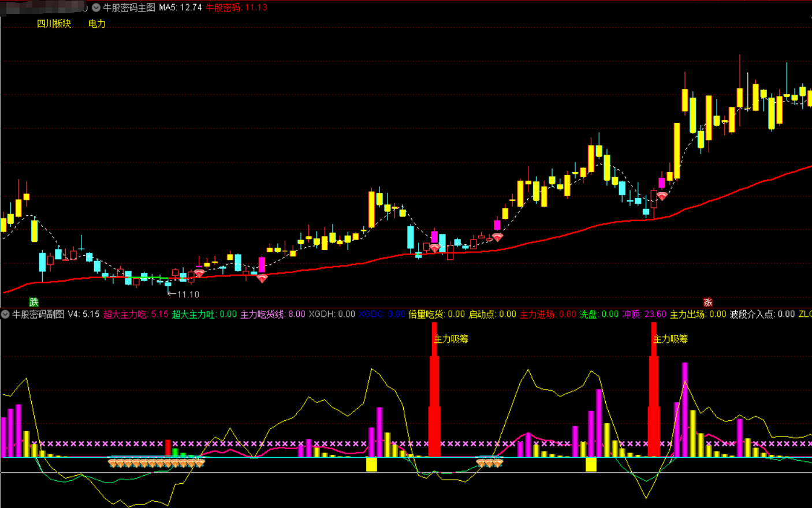Select the 超大主力吐: 0.00 value
The height and width of the screenshot is (508, 812).
(x=204, y=314)
